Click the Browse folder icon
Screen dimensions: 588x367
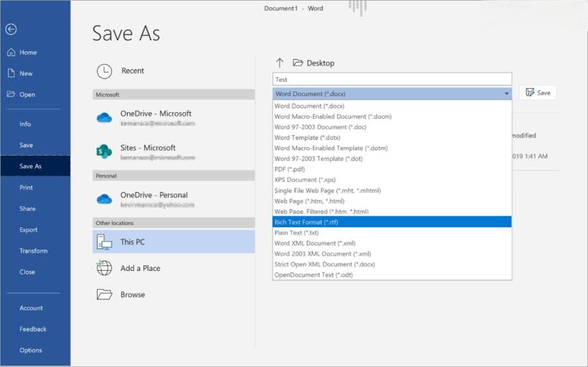104,294
